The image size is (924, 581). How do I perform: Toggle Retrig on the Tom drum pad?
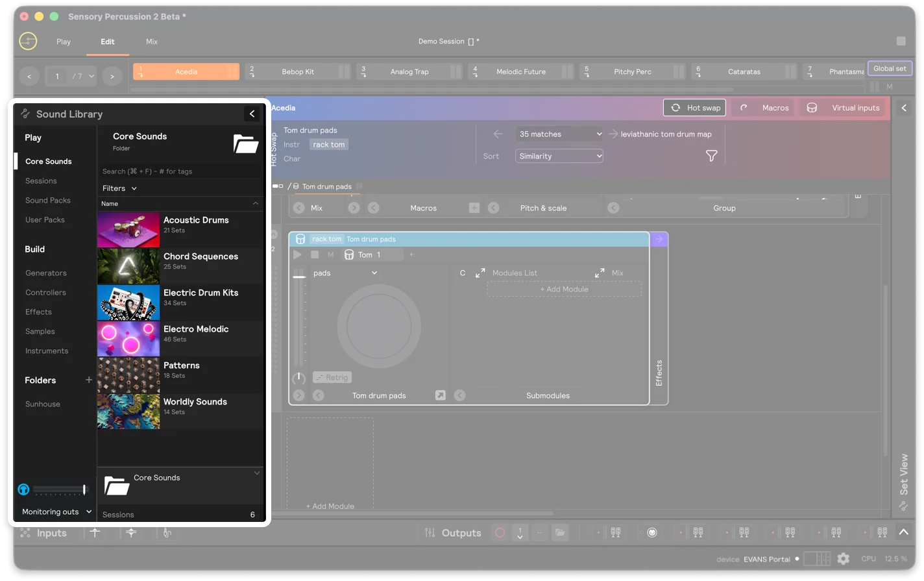(x=332, y=377)
